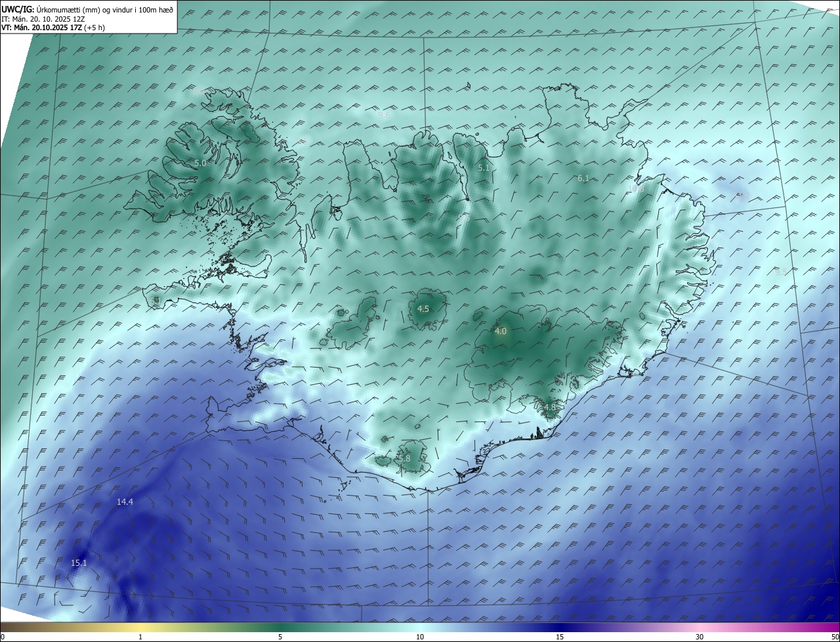Click the 0 tick on the color scale

(x=3, y=637)
